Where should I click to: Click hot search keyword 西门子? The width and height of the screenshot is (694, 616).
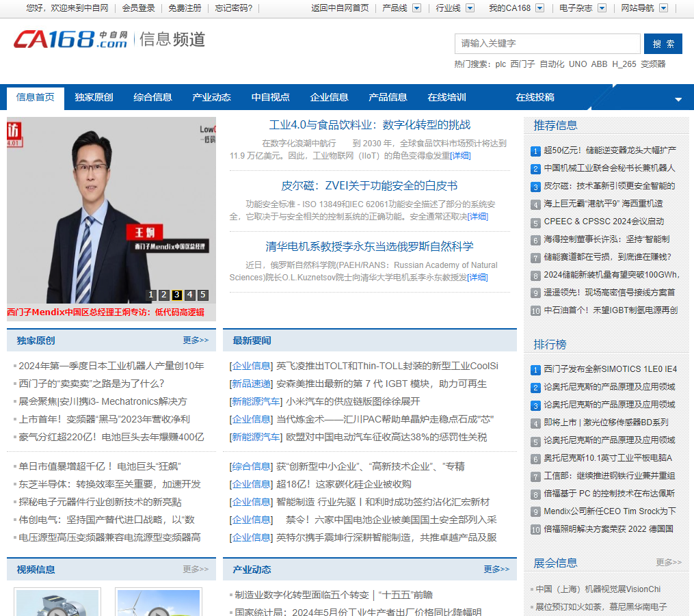tap(522, 64)
